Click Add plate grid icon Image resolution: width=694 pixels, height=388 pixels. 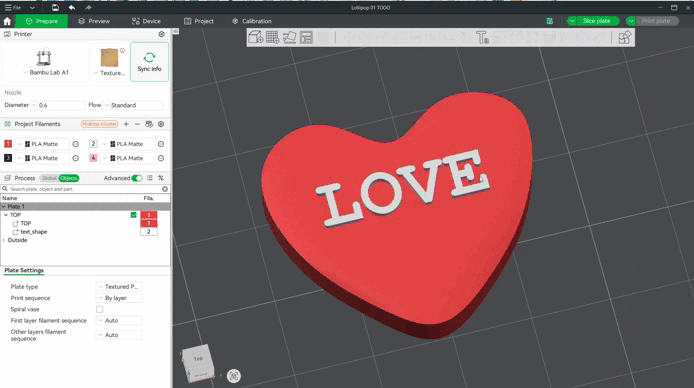click(273, 38)
